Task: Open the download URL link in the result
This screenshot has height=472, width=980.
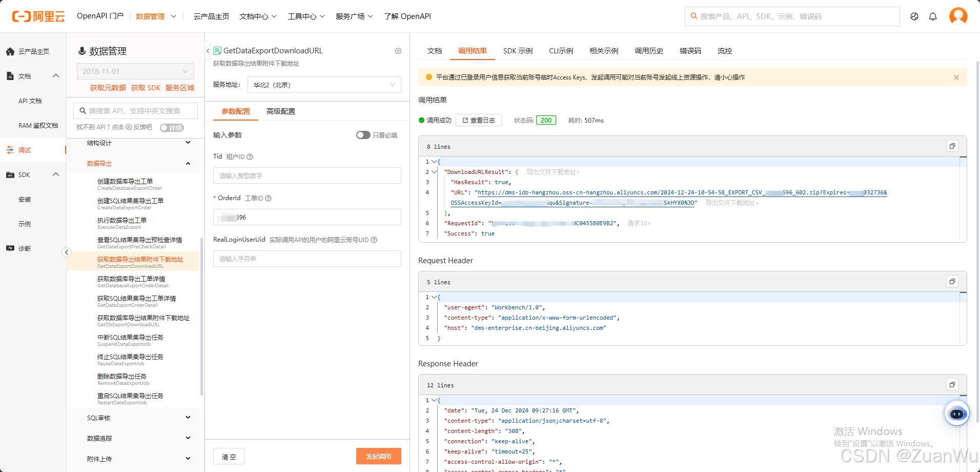Action: coord(682,192)
